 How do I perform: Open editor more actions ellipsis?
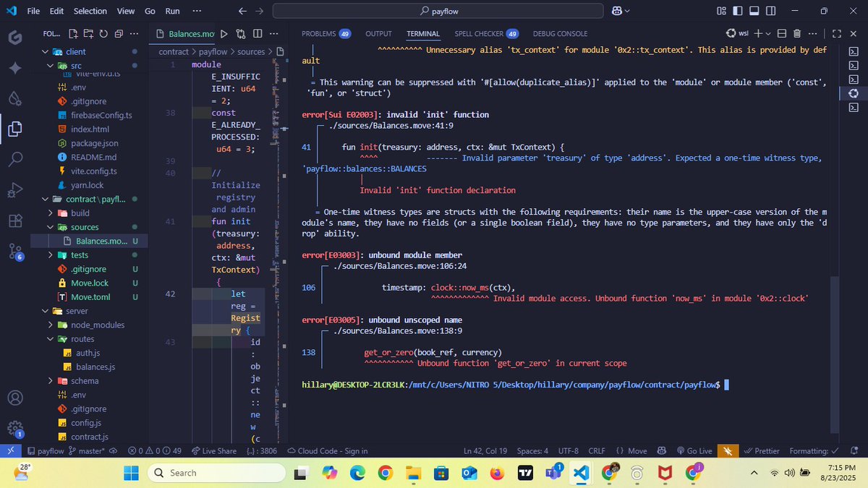coord(273,33)
